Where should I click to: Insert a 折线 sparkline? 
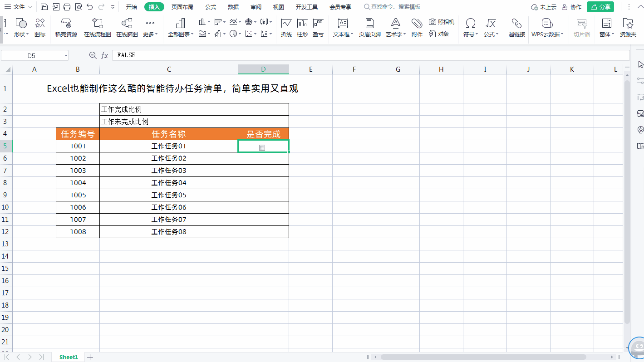[286, 27]
